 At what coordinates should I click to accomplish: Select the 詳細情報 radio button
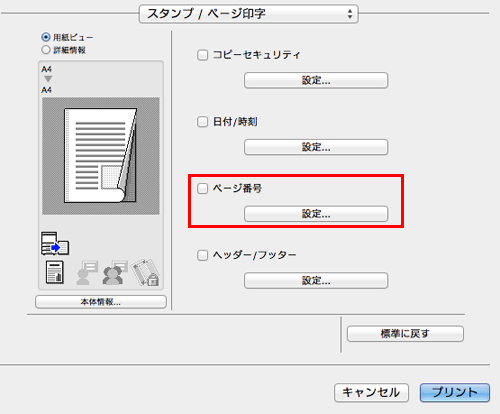coord(46,50)
